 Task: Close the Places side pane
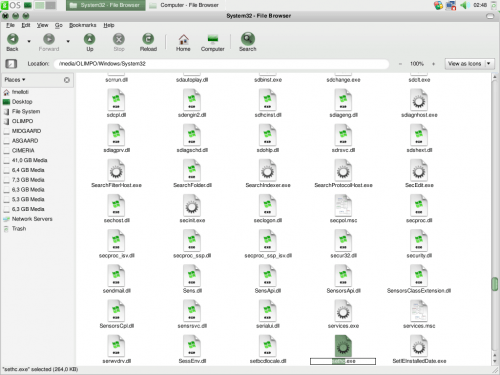coord(67,80)
